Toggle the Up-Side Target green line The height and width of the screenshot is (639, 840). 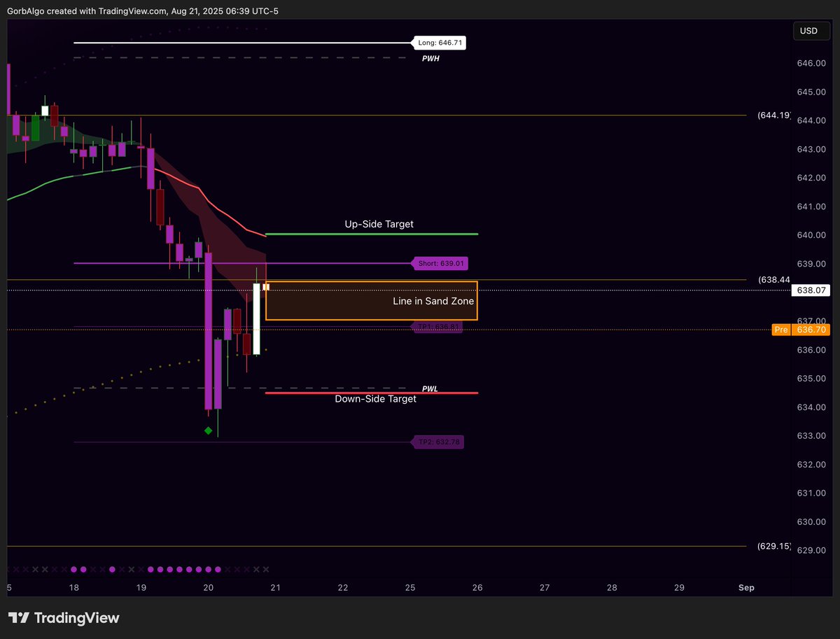coord(371,234)
